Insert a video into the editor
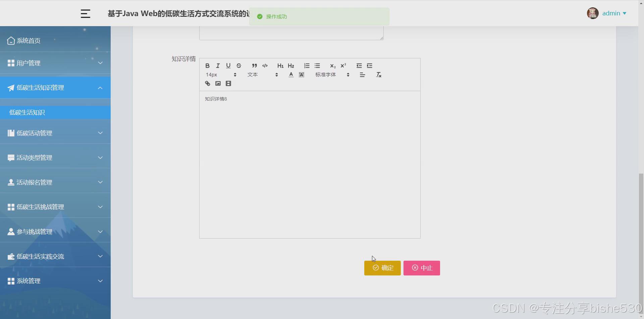Image resolution: width=644 pixels, height=319 pixels. point(228,83)
